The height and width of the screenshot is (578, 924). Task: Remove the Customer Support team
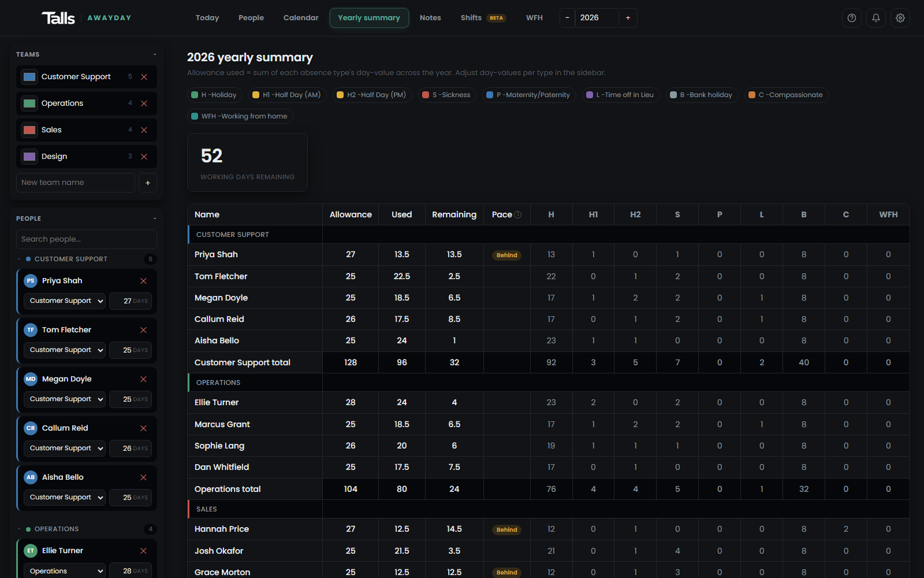pyautogui.click(x=144, y=77)
